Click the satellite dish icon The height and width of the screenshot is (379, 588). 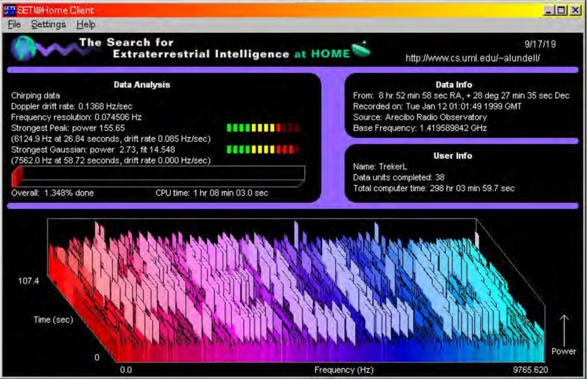click(x=361, y=49)
